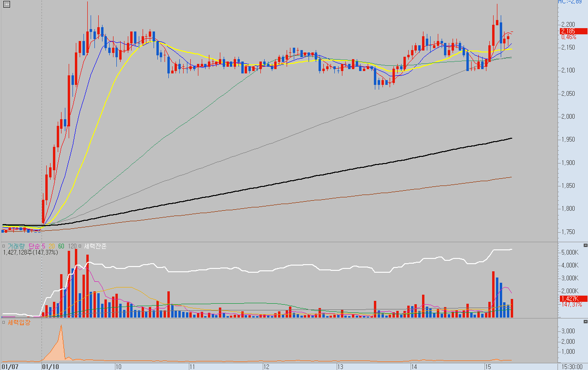Click the 11 hour marker on time axis
The height and width of the screenshot is (370, 588).
192,367
